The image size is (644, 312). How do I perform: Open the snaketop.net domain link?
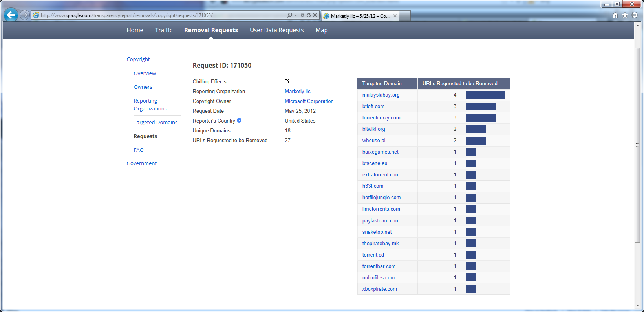point(377,232)
